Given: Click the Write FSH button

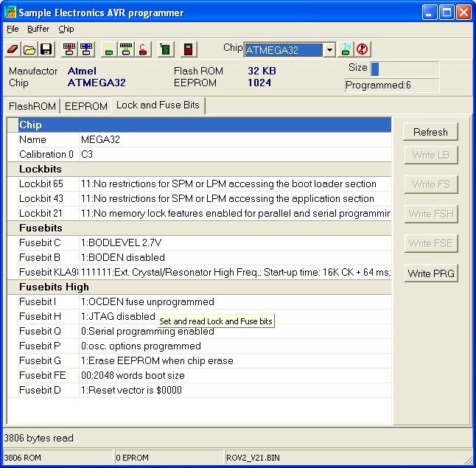Looking at the screenshot, I should (x=430, y=214).
